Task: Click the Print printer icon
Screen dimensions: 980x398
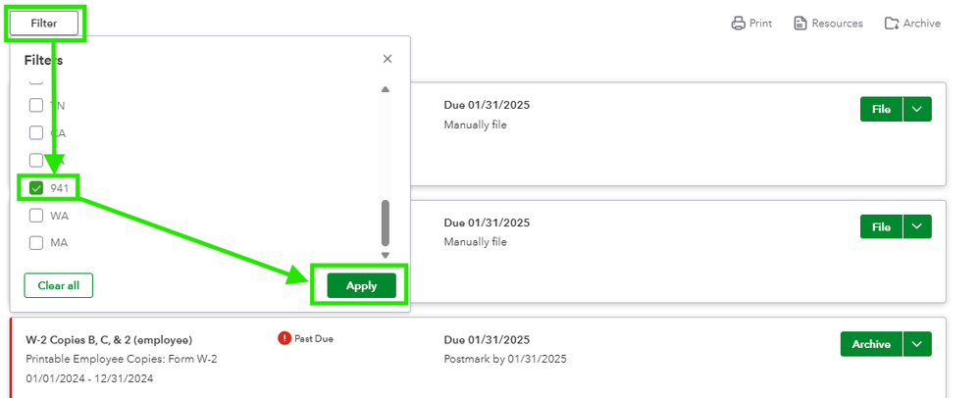Action: coord(739,24)
